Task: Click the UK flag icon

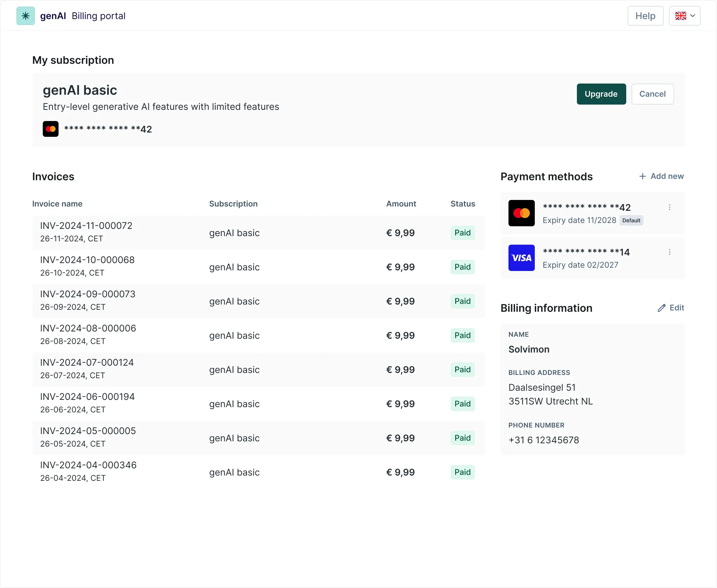Action: [680, 16]
